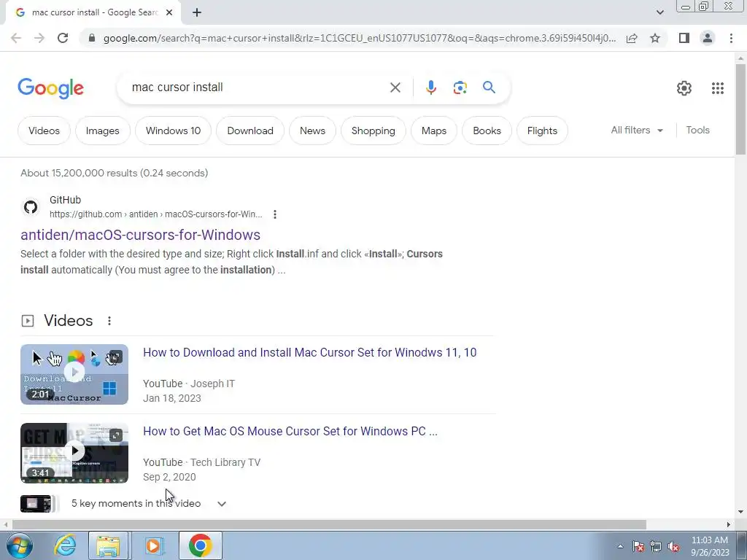Open the taskbar clock showing 11:03 AM
The height and width of the screenshot is (560, 747).
click(x=710, y=546)
